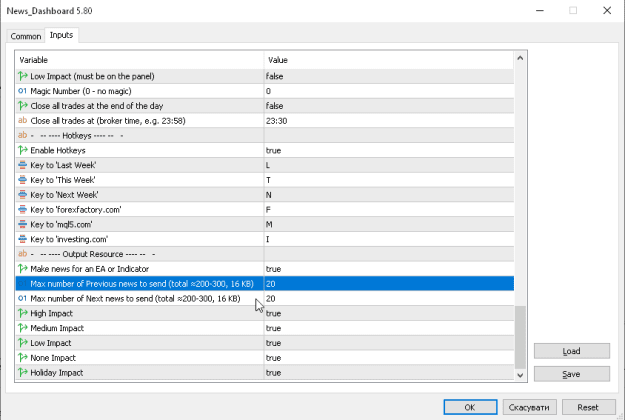Screen dimensions: 625x420
Task: Click integer icon beside Magic Number
Action: click(23, 91)
